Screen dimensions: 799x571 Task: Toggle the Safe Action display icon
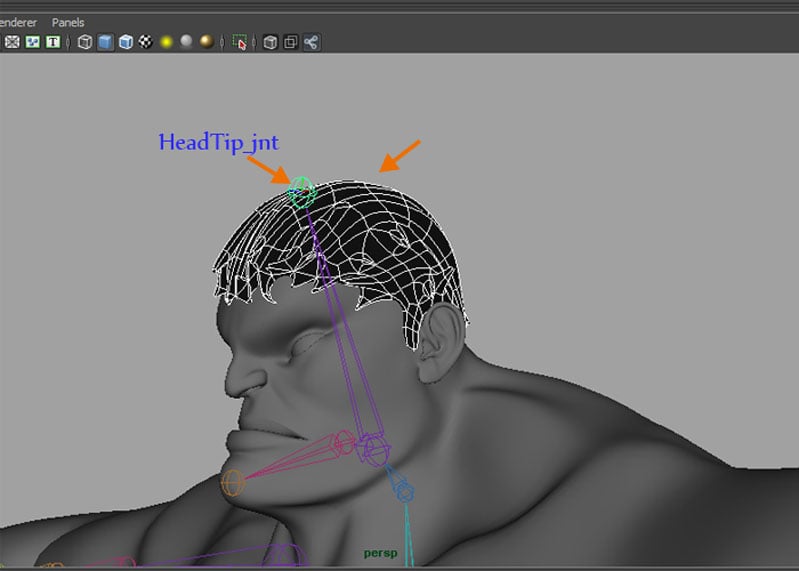point(33,42)
